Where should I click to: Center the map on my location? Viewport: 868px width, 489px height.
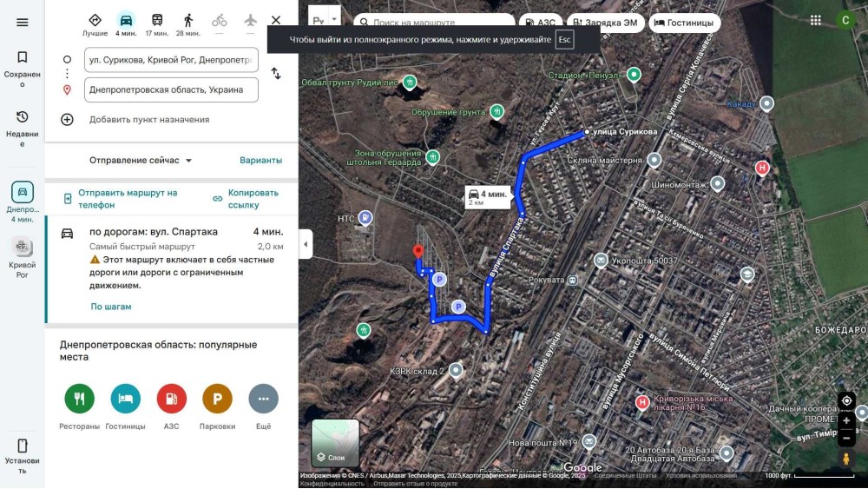(846, 400)
